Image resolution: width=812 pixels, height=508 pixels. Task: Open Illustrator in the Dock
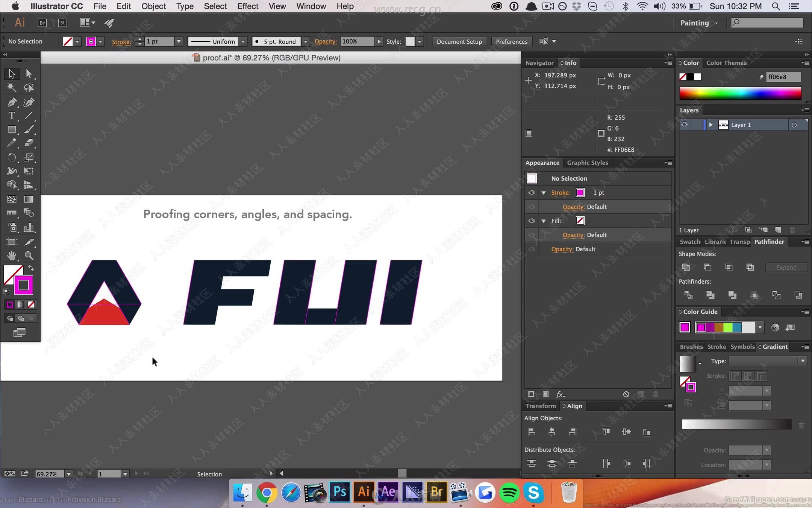[x=364, y=491]
